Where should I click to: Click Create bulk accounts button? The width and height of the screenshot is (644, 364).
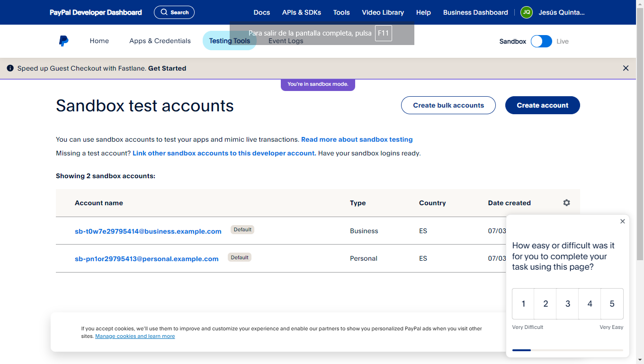tap(448, 105)
